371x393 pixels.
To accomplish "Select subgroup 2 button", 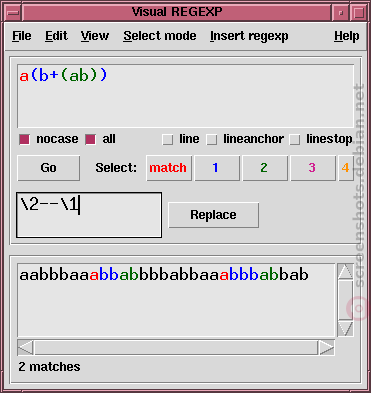I will (265, 168).
